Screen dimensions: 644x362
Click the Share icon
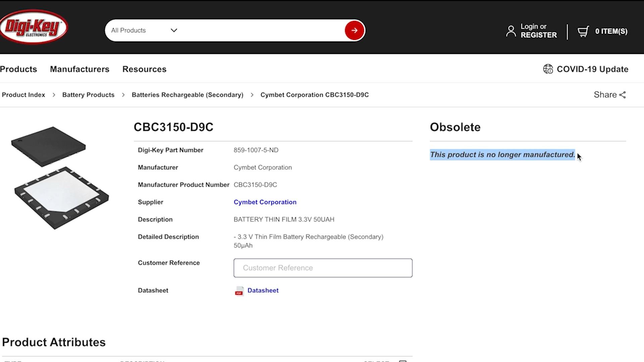(x=623, y=95)
